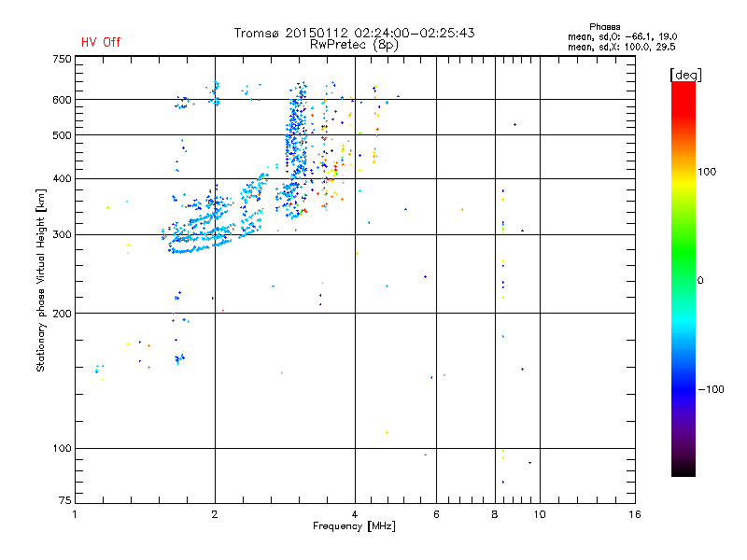Click the '100' colorbar tick label

pyautogui.click(x=707, y=172)
